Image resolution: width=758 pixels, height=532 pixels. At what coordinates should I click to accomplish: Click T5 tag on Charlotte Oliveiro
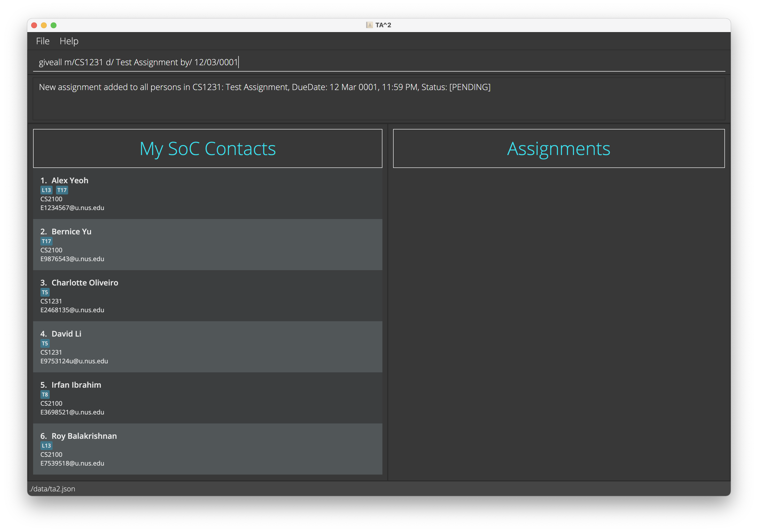45,292
